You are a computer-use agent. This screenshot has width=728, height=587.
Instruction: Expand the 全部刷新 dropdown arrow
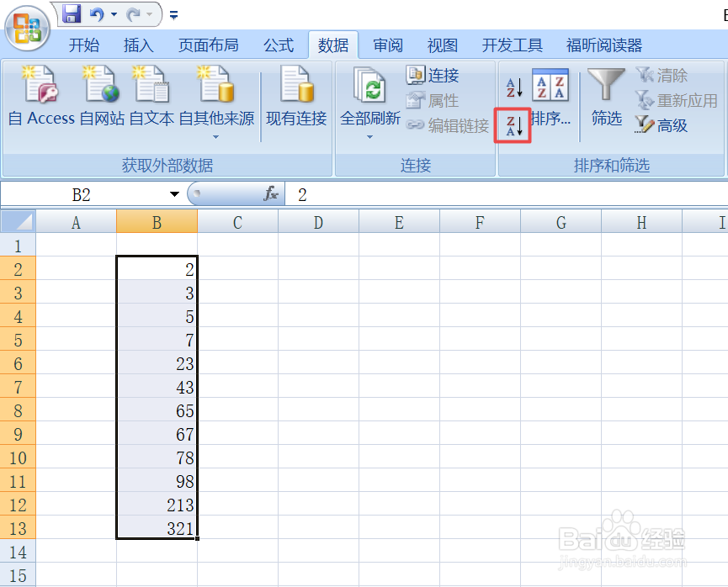[x=369, y=137]
